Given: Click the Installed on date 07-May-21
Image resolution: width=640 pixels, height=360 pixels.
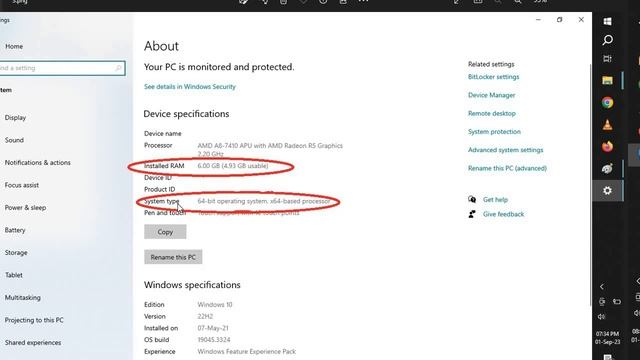Looking at the screenshot, I should (x=213, y=328).
